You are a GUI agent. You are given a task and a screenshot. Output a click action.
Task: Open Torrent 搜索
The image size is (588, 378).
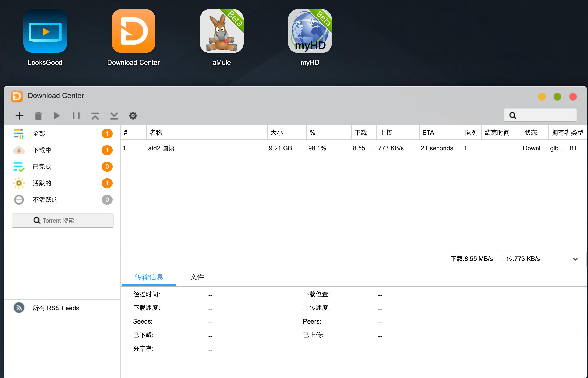point(63,220)
